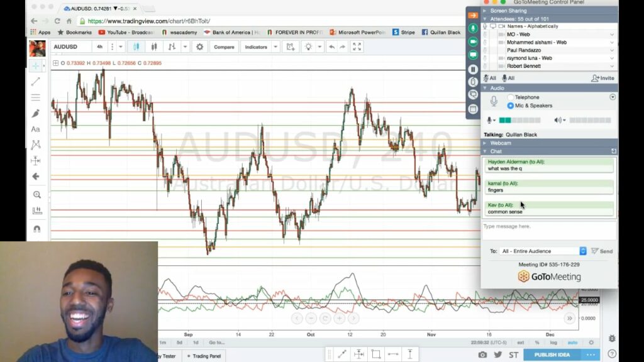This screenshot has width=644, height=362.
Task: Toggle the GoToMeeting webcam button
Action: pos(473,41)
